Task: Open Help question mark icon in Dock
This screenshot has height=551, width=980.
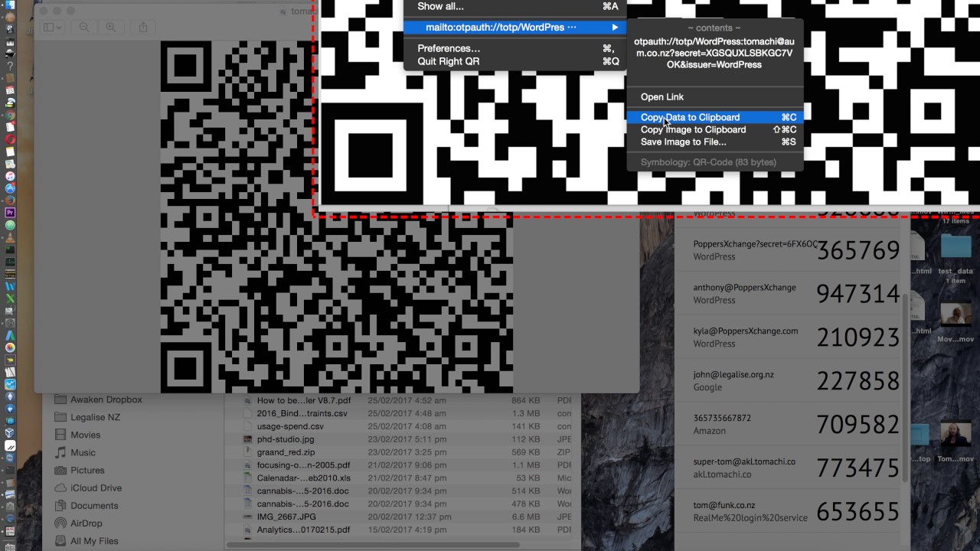Action: (x=11, y=67)
